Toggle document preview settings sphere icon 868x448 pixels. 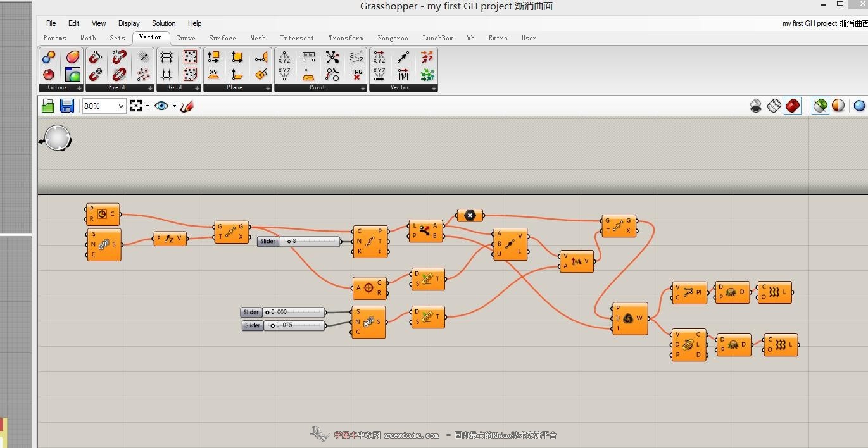click(838, 106)
